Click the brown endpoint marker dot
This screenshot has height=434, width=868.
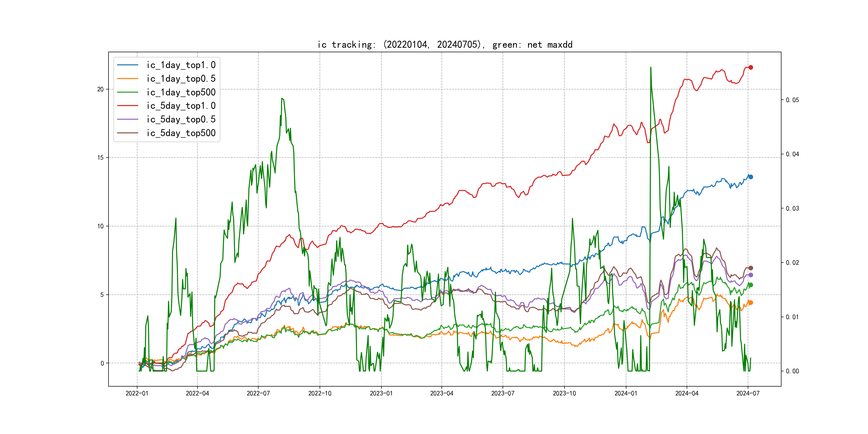click(x=751, y=268)
